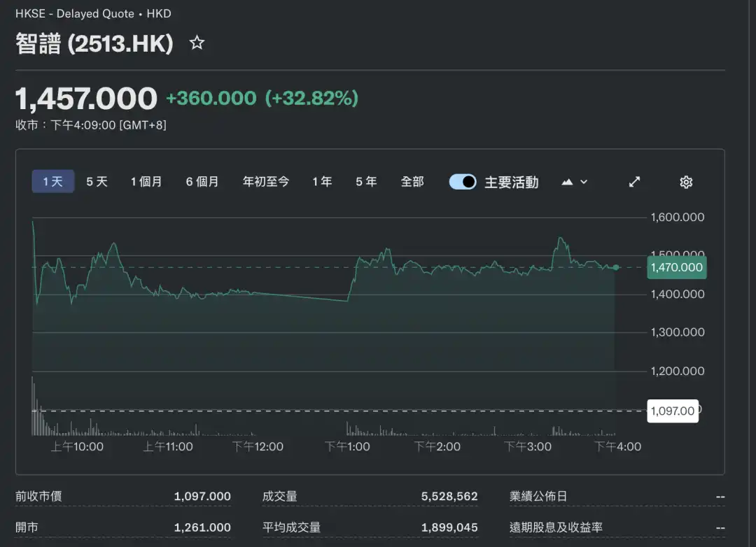This screenshot has width=756, height=547.
Task: Click the 1,899,045 average volume value
Action: [449, 527]
